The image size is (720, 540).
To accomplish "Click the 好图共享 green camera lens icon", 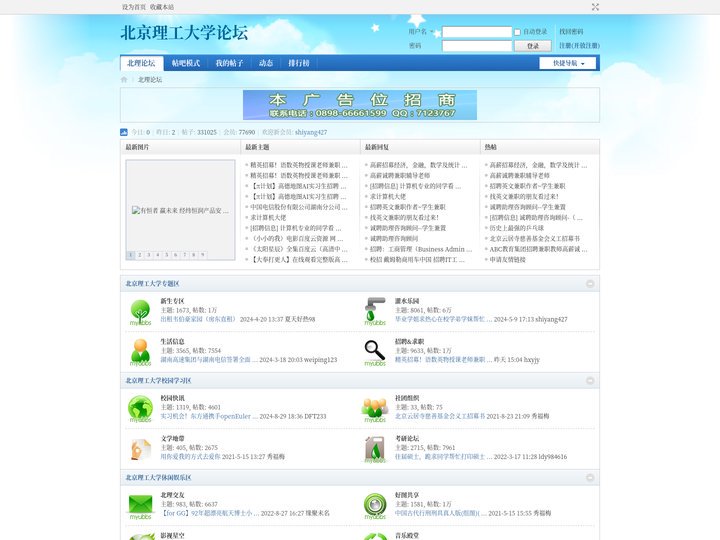I will [x=375, y=506].
